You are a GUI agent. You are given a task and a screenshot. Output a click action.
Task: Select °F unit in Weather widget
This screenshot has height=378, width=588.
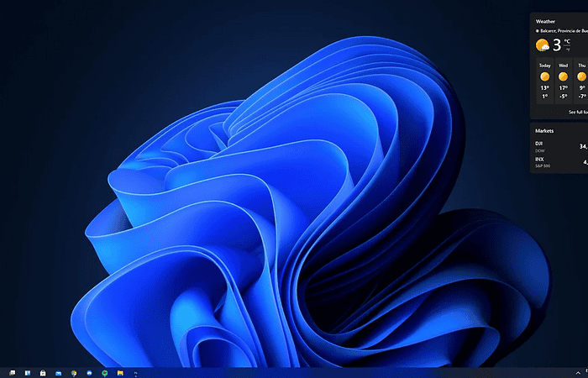[568, 49]
